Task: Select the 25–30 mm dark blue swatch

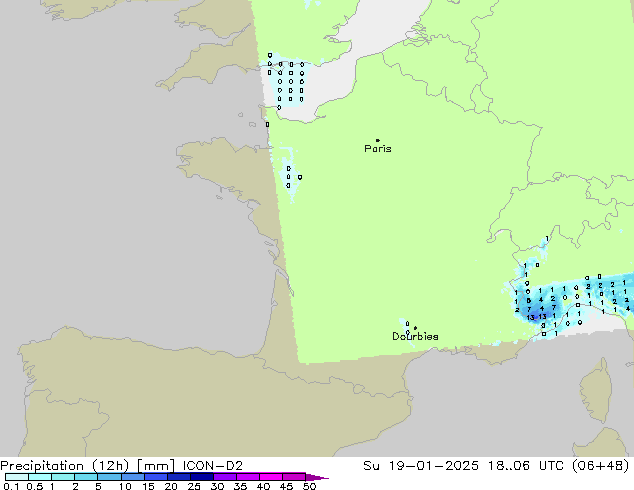Action: coord(201,477)
